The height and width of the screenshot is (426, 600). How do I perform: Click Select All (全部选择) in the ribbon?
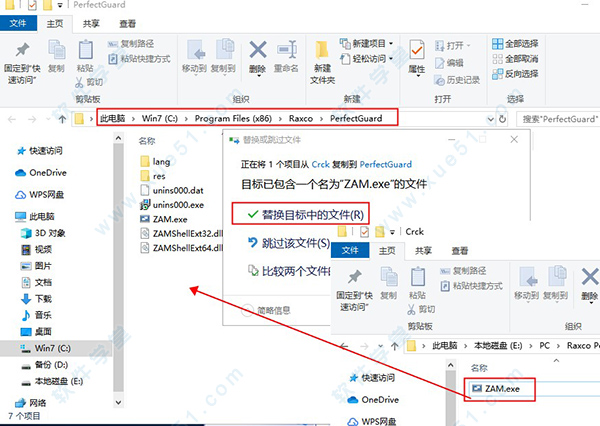pyautogui.click(x=520, y=44)
